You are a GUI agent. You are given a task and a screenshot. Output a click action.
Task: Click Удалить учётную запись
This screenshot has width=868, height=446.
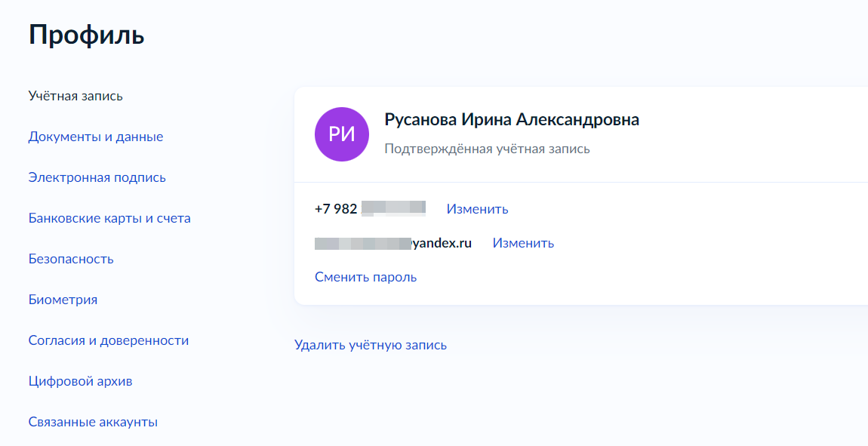pos(371,345)
